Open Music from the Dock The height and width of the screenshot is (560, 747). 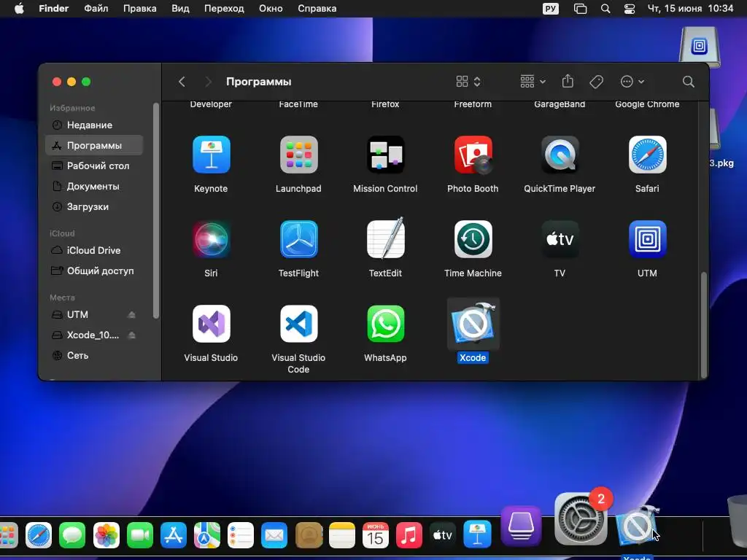tap(409, 535)
